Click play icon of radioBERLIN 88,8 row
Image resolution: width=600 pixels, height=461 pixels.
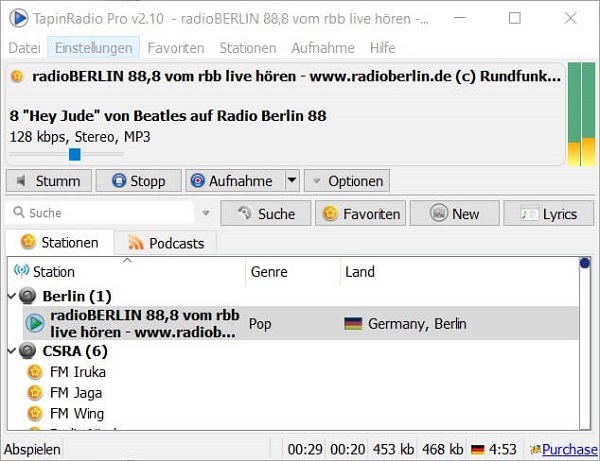click(35, 323)
